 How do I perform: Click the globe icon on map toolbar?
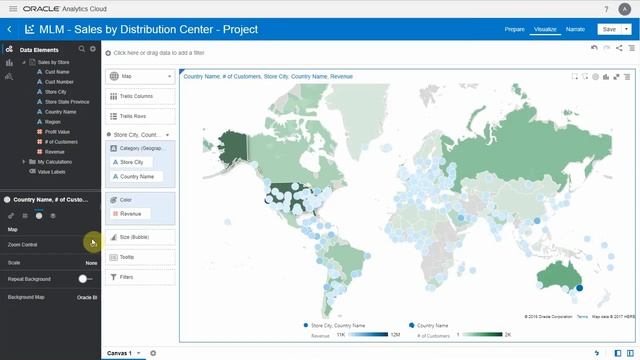click(x=596, y=76)
